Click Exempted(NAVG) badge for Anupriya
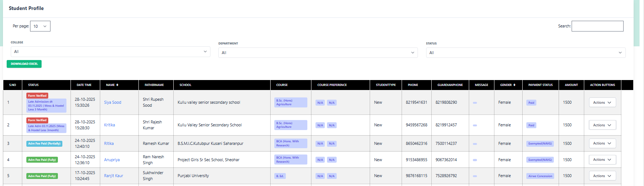The image size is (644, 186). click(x=540, y=160)
